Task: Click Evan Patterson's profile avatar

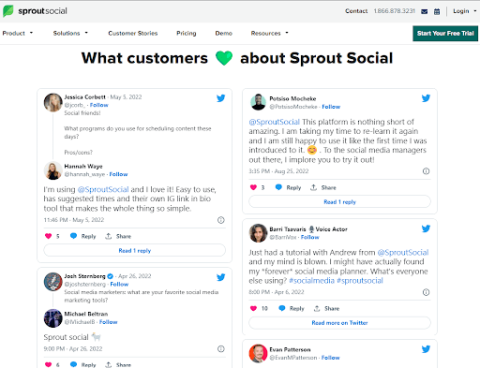Action: [x=258, y=353]
